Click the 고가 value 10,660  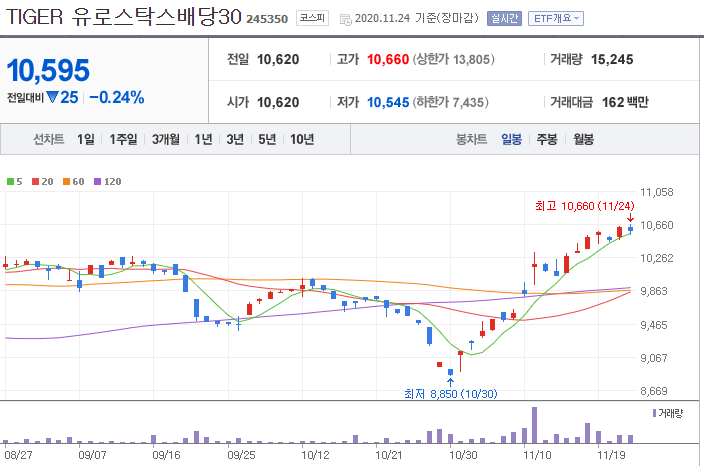(x=388, y=59)
